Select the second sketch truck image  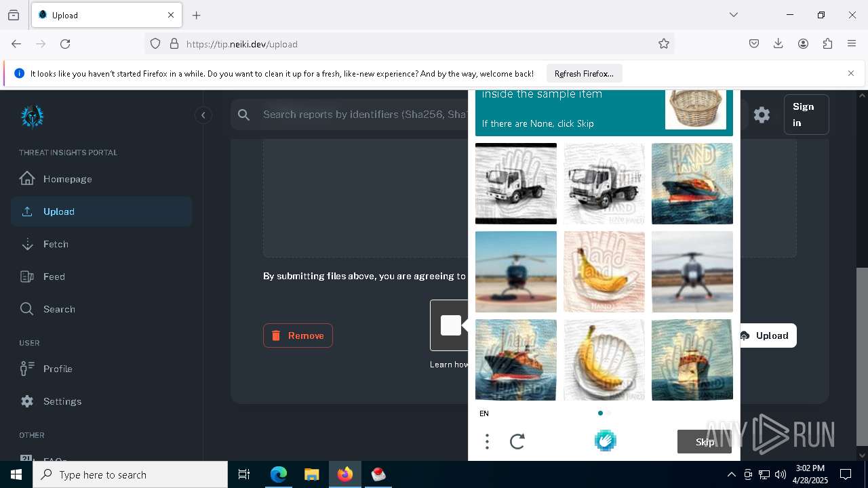point(604,184)
